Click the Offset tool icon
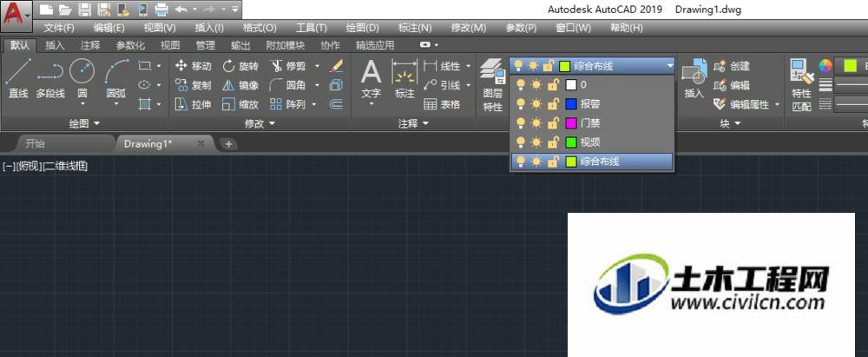 click(x=335, y=104)
